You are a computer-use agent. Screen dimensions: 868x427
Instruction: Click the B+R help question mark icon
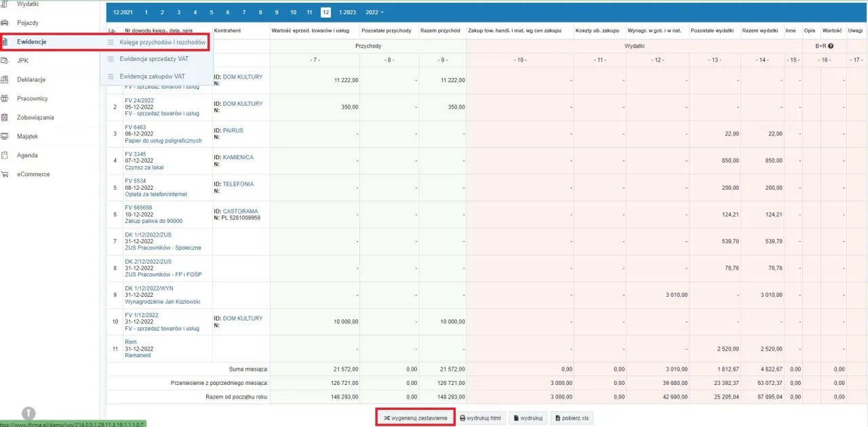831,46
